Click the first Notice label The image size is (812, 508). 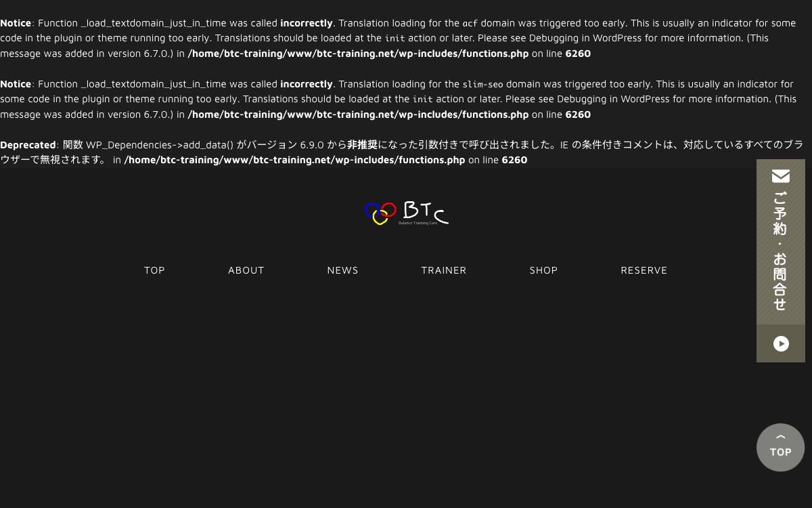point(16,23)
